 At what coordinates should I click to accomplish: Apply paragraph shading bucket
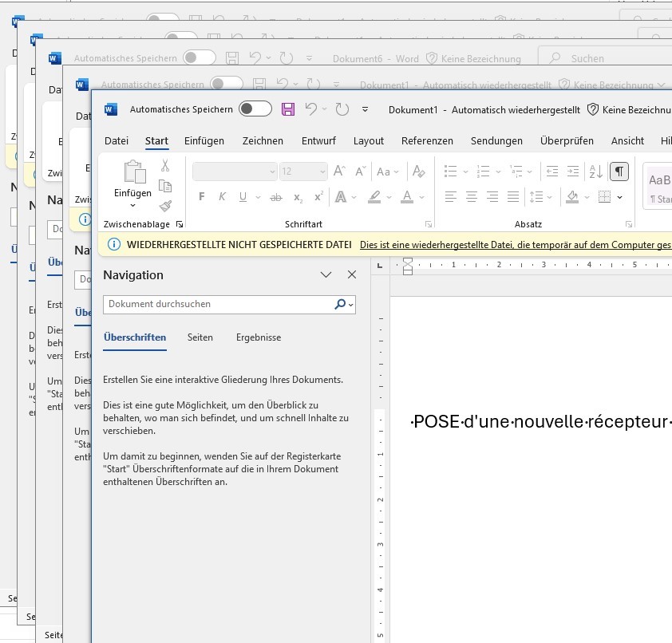[572, 197]
